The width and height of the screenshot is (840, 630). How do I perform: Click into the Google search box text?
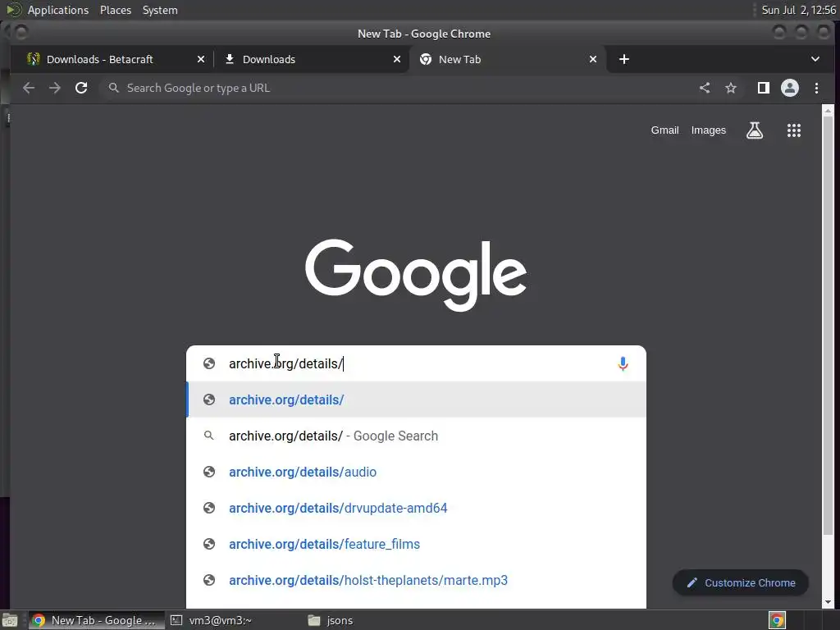click(x=418, y=363)
